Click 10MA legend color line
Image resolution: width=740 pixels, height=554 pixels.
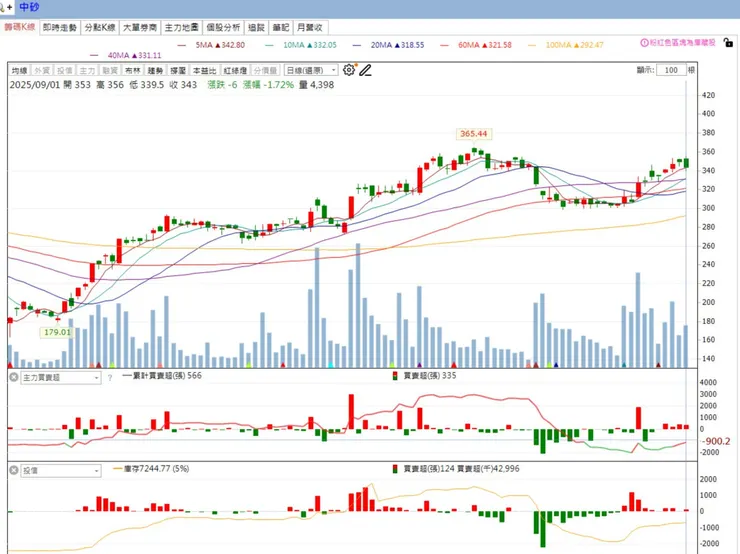(x=269, y=45)
